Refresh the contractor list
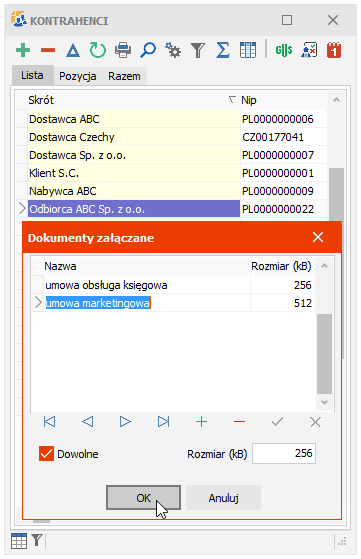 pos(98,50)
